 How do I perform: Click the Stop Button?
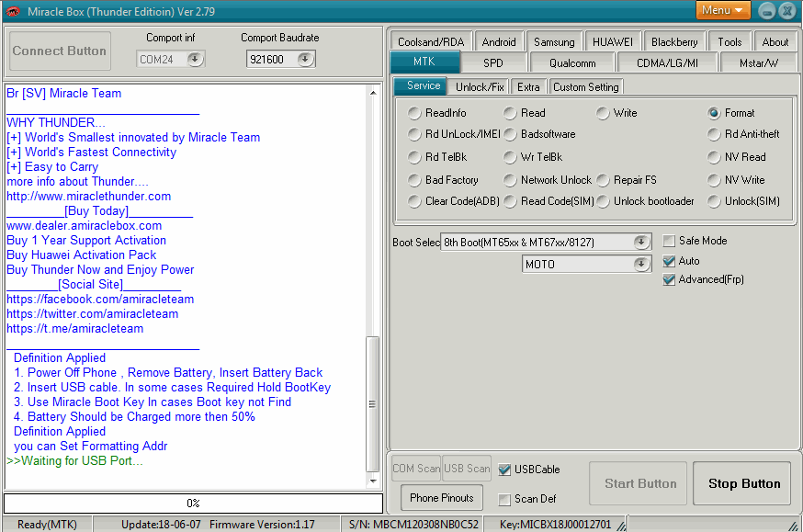tap(742, 483)
